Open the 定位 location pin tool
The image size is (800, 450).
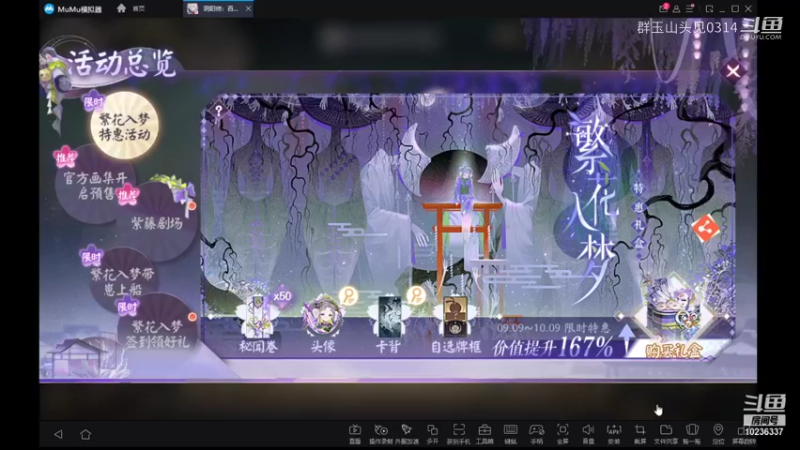coord(718,434)
